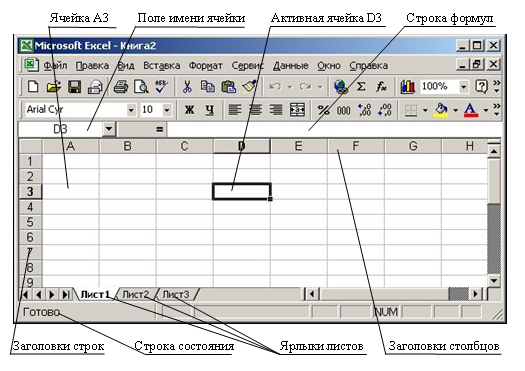Image resolution: width=525 pixels, height=371 pixels.
Task: Open the font size 10 dropdown
Action: pyautogui.click(x=166, y=109)
